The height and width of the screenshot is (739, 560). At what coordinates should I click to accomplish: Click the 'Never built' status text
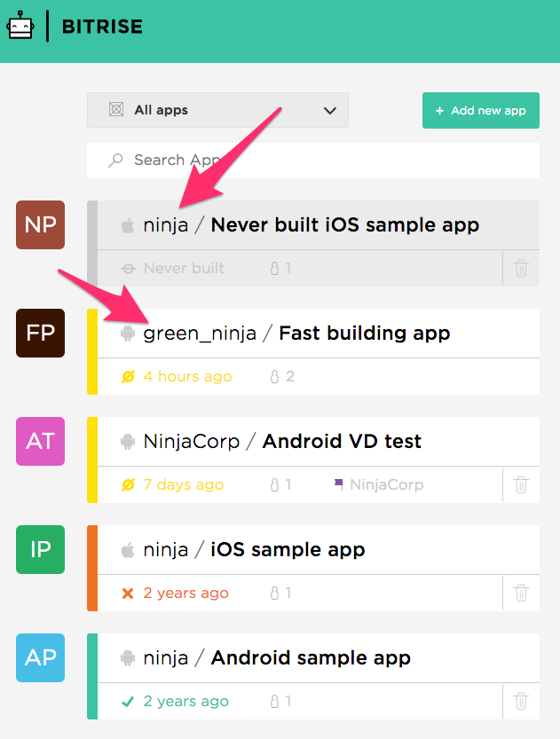(x=184, y=268)
